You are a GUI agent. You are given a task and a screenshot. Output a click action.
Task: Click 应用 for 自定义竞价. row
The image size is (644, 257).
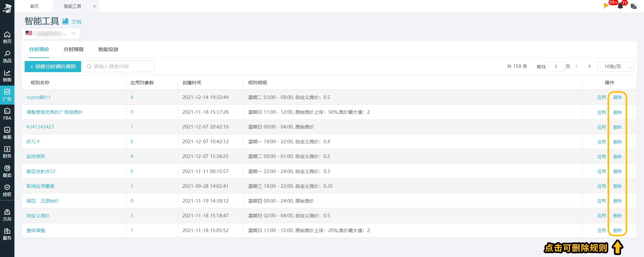[602, 216]
